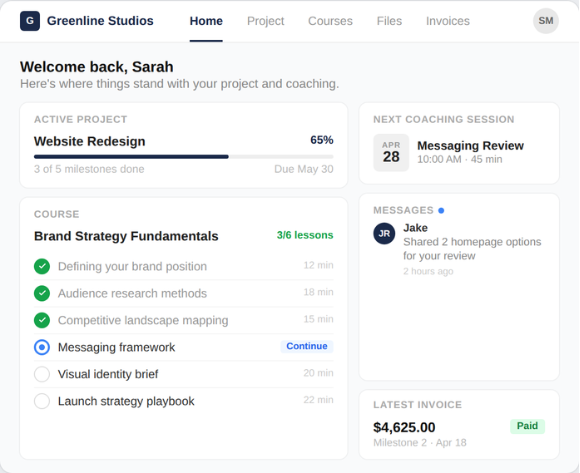
Task: Go to the Invoices tab
Action: pos(448,21)
